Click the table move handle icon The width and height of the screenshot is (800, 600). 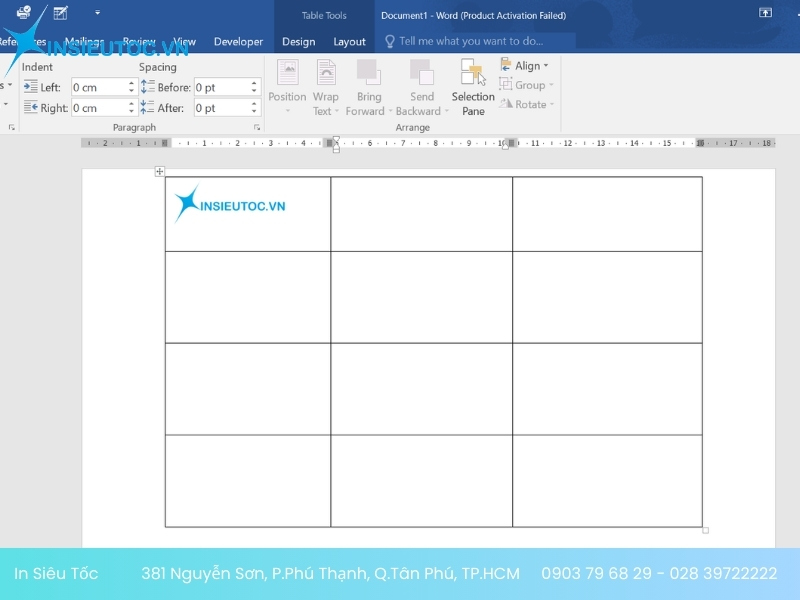(159, 172)
